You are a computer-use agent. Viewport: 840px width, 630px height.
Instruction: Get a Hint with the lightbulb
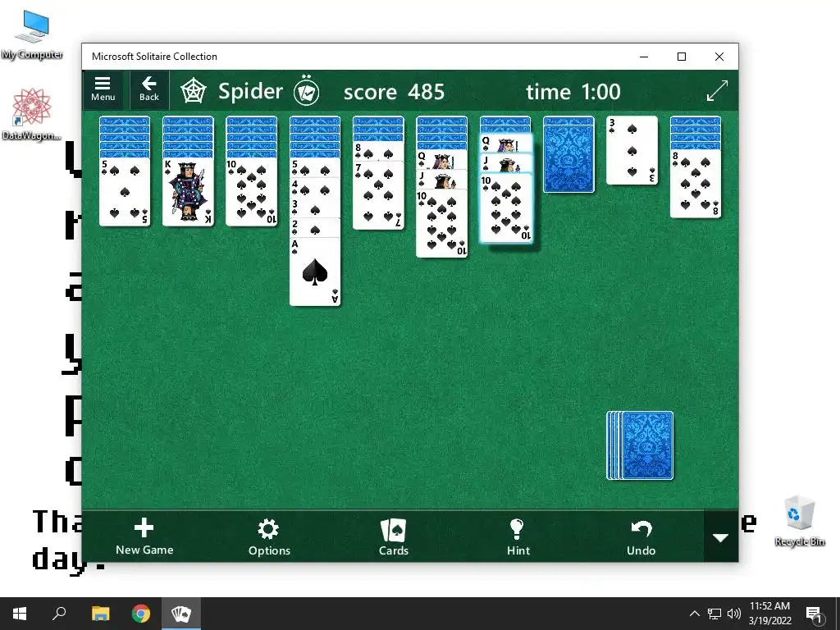518,536
